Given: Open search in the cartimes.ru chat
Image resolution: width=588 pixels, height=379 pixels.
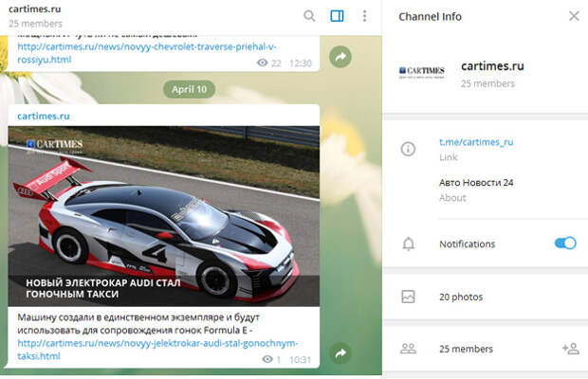Looking at the screenshot, I should 309,16.
